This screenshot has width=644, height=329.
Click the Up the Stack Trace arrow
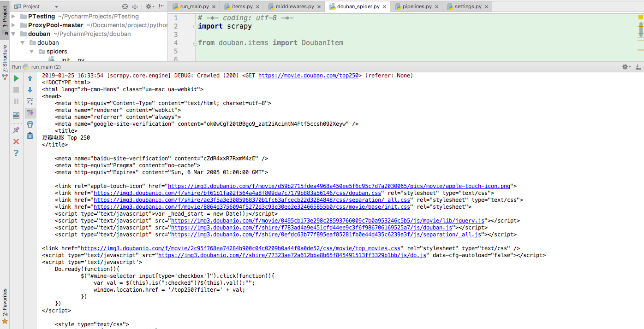[x=30, y=79]
